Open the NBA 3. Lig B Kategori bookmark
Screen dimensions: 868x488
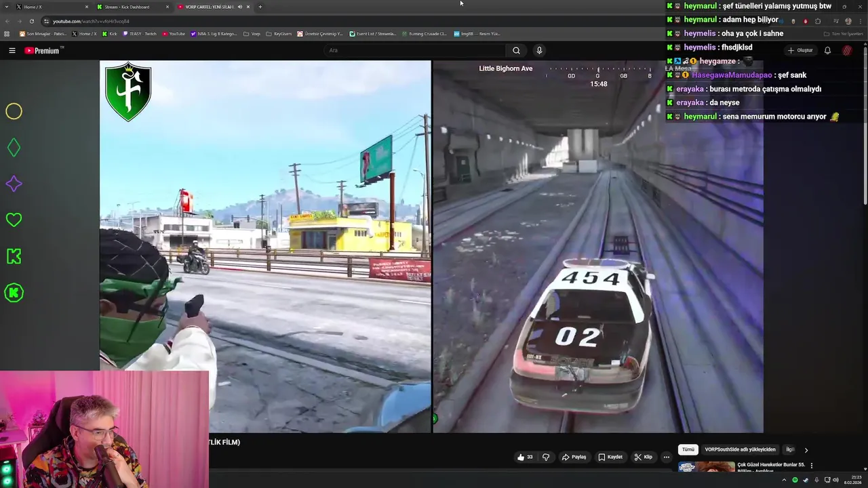214,33
